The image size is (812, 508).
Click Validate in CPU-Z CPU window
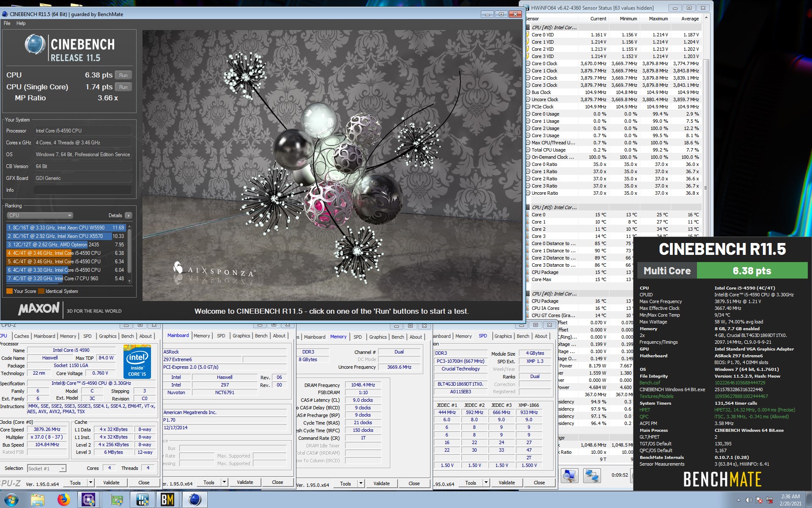[111, 483]
